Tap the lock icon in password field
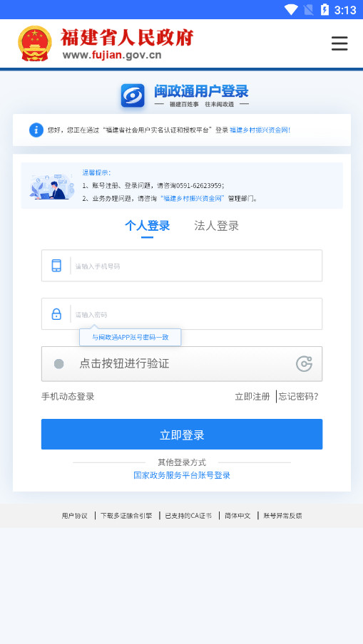This screenshot has height=644, width=363. click(x=56, y=314)
